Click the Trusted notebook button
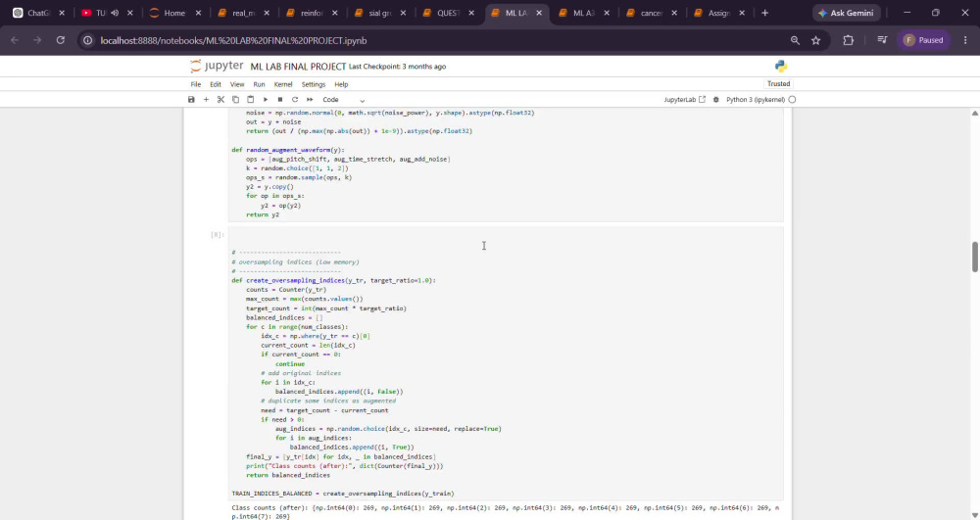Viewport: 980px width, 520px height. tap(779, 83)
